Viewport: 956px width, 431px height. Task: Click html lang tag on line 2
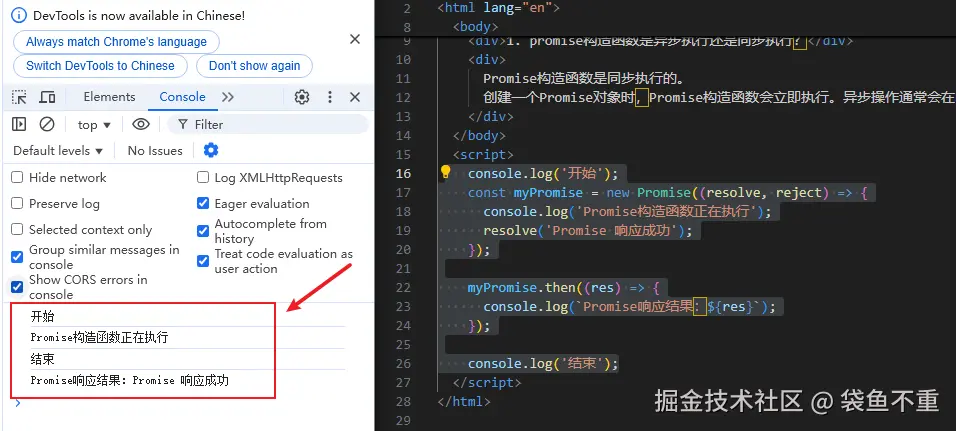pos(498,8)
